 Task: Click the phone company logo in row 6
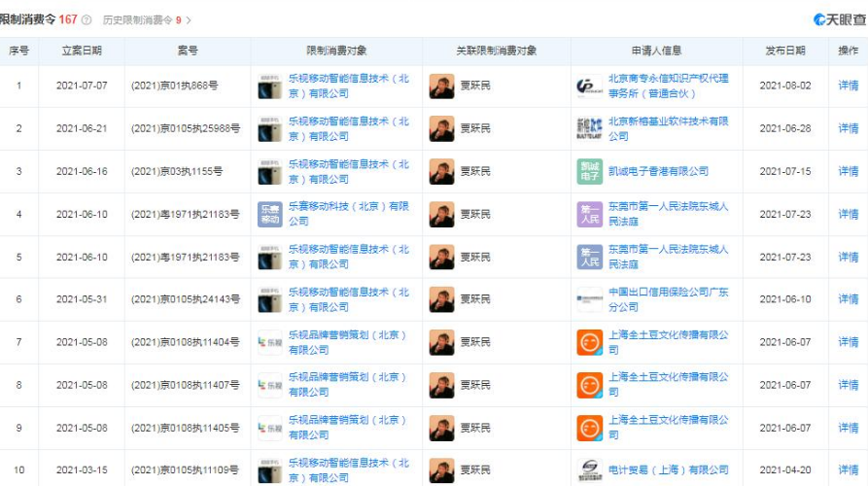coord(269,299)
